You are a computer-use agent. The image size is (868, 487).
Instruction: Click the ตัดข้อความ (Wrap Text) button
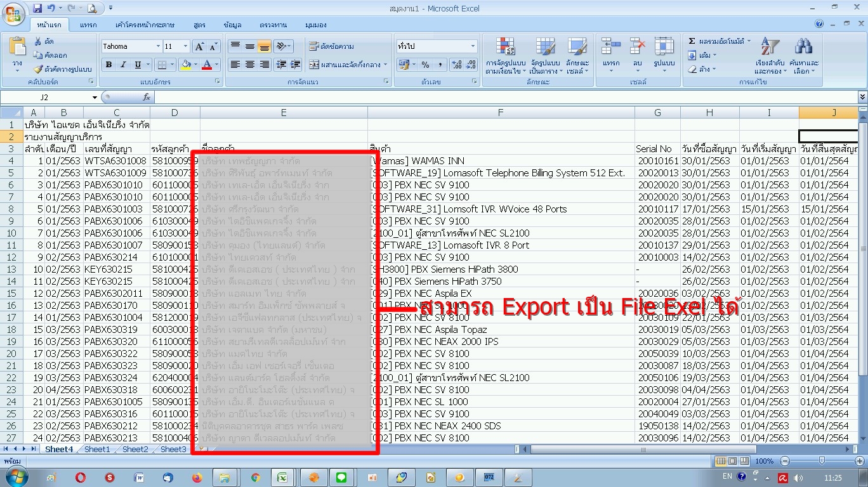point(331,46)
